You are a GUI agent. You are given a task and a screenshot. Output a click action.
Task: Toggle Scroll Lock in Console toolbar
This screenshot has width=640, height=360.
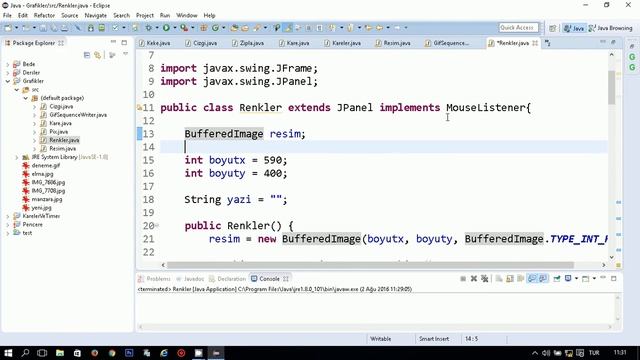pos(510,279)
